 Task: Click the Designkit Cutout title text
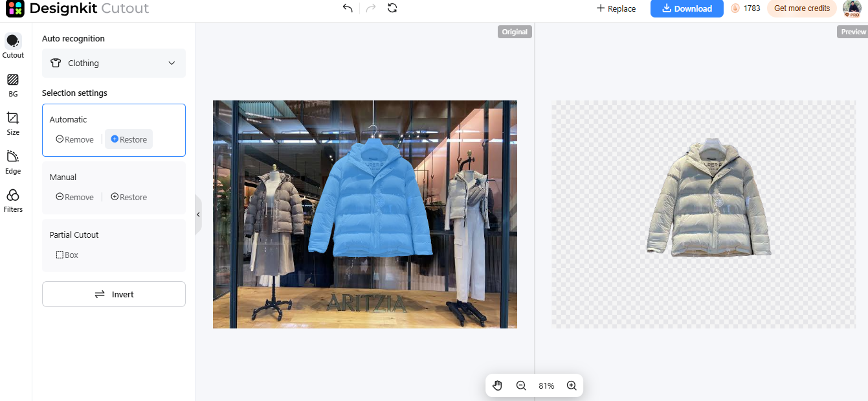[89, 8]
